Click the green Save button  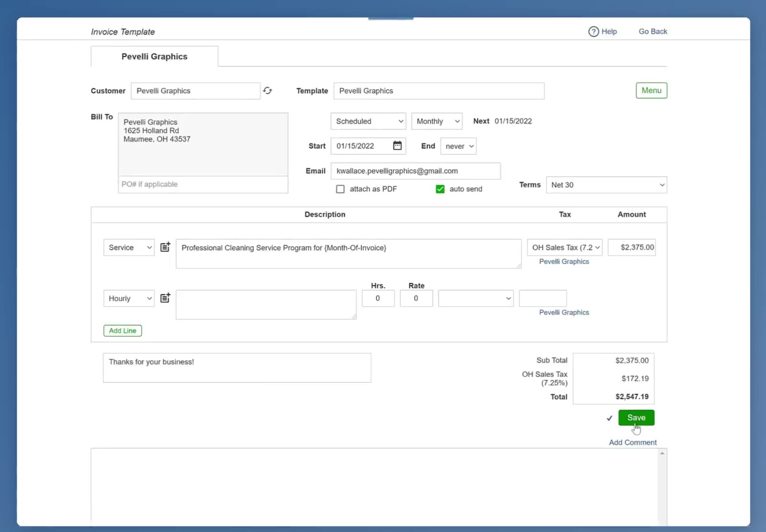pyautogui.click(x=636, y=418)
